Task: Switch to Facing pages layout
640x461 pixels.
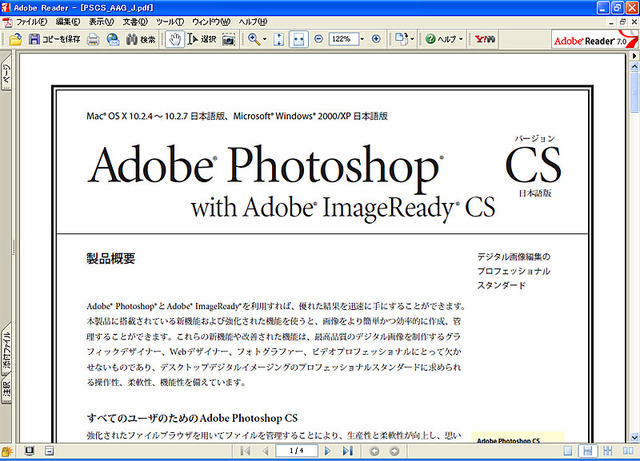Action: point(628,451)
